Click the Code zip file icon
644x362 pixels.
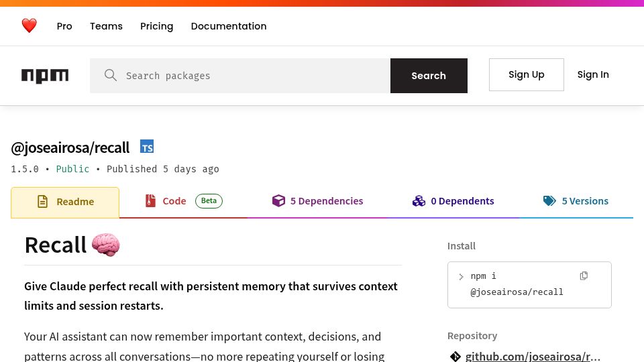pyautogui.click(x=151, y=200)
